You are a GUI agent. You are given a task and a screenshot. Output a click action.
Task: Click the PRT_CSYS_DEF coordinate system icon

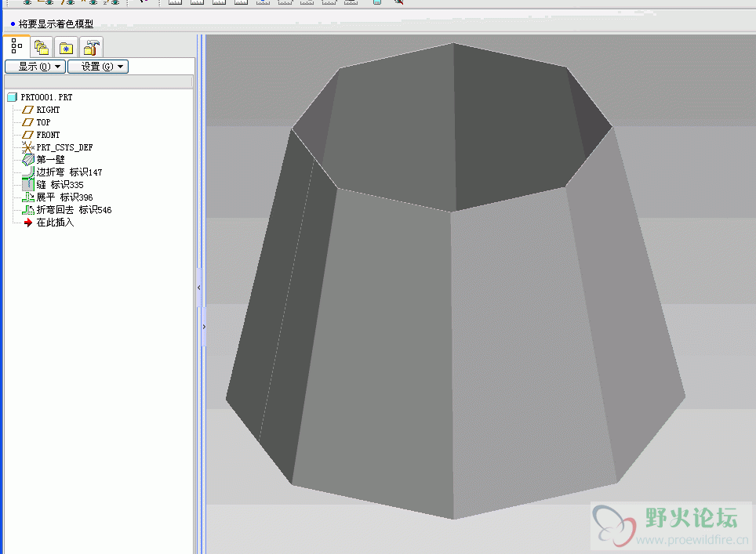point(28,147)
